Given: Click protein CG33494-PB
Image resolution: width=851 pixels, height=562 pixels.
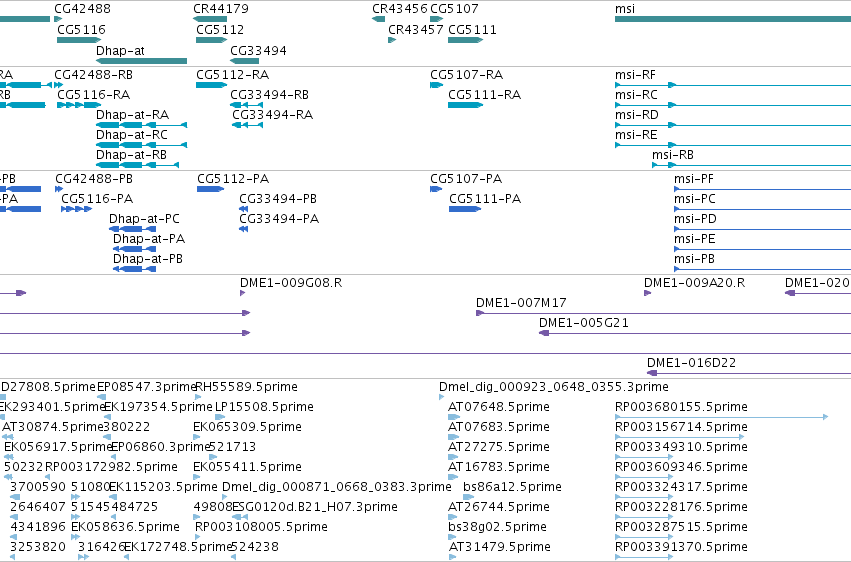Looking at the screenshot, I should pos(244,209).
